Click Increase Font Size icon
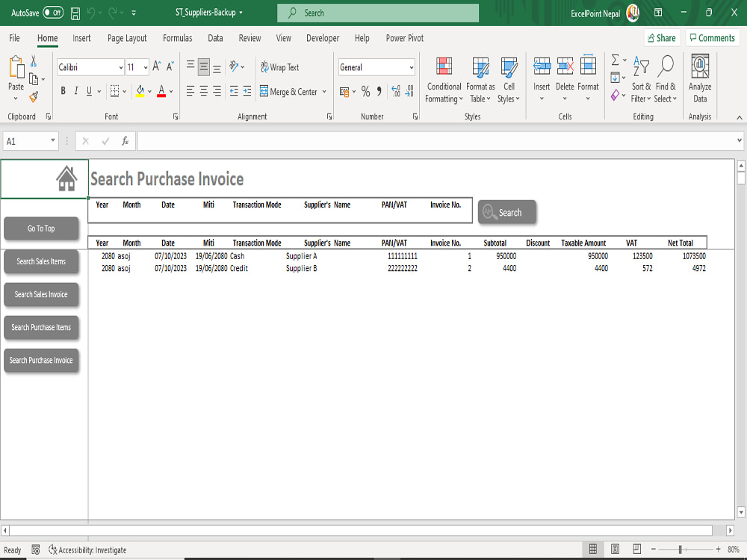The width and height of the screenshot is (747, 560). (x=156, y=66)
